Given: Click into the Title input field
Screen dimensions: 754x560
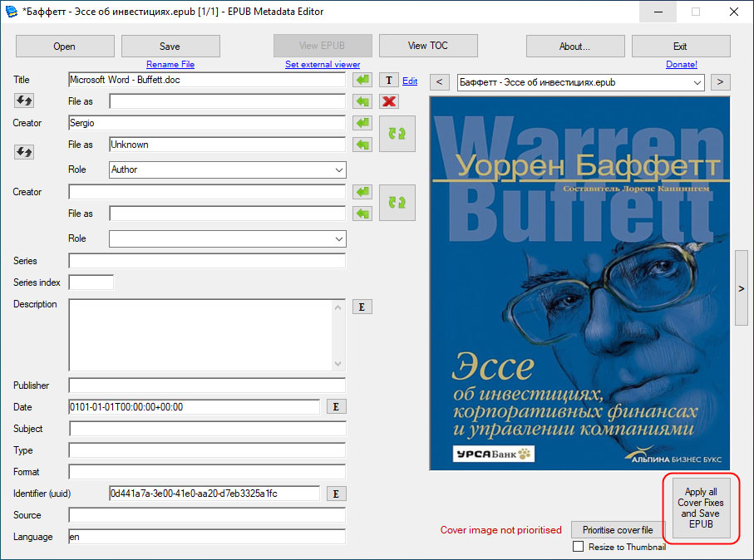Looking at the screenshot, I should (207, 80).
